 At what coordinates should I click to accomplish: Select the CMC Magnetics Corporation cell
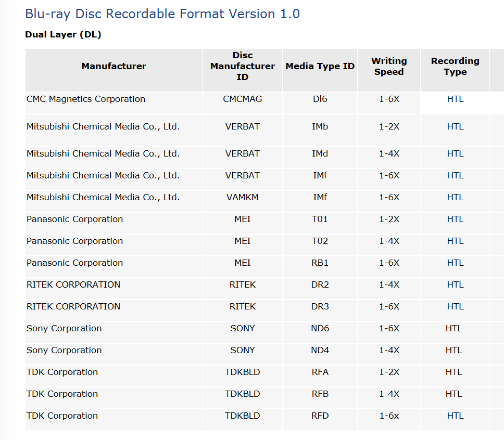(x=86, y=99)
